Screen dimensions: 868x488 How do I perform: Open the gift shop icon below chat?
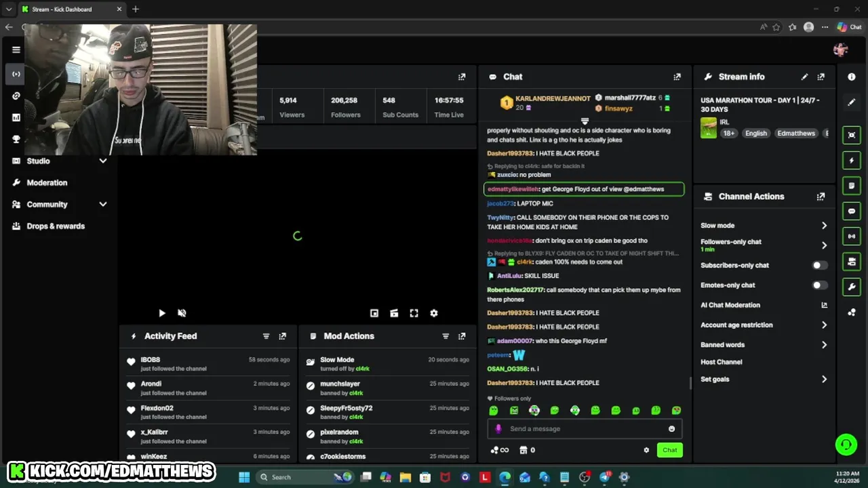[x=524, y=450]
